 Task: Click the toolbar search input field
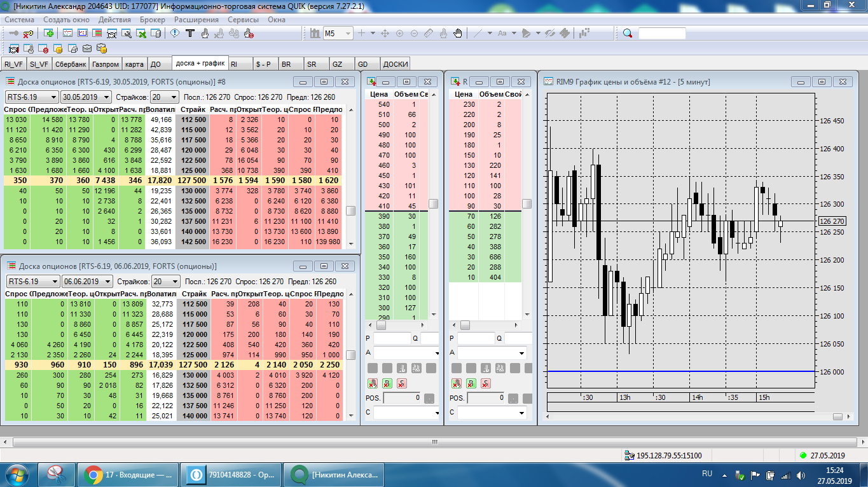click(662, 33)
